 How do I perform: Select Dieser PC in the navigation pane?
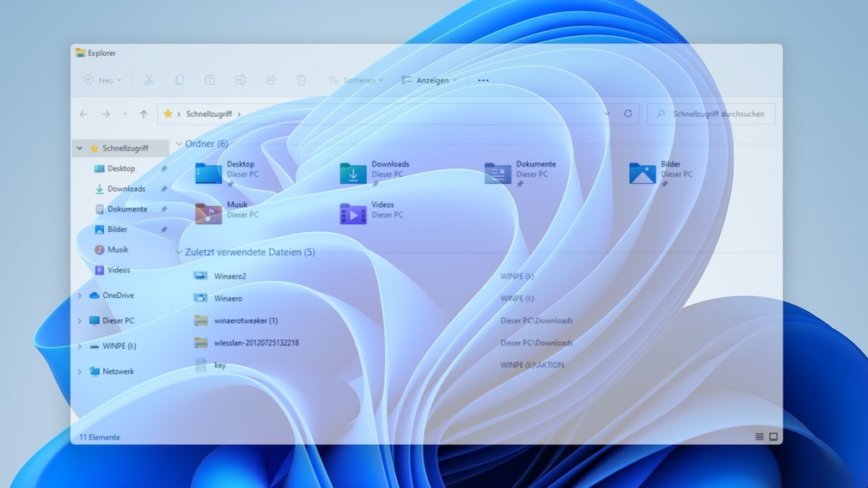118,321
